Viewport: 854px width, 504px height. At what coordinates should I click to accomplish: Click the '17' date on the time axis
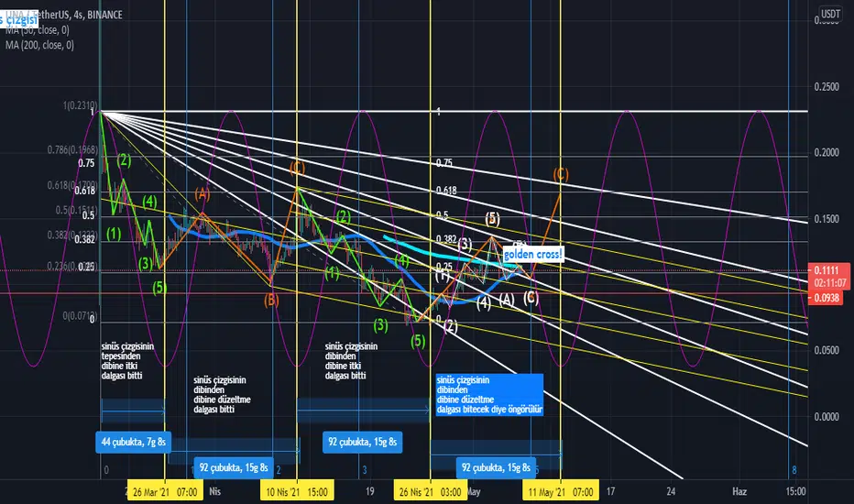point(610,491)
